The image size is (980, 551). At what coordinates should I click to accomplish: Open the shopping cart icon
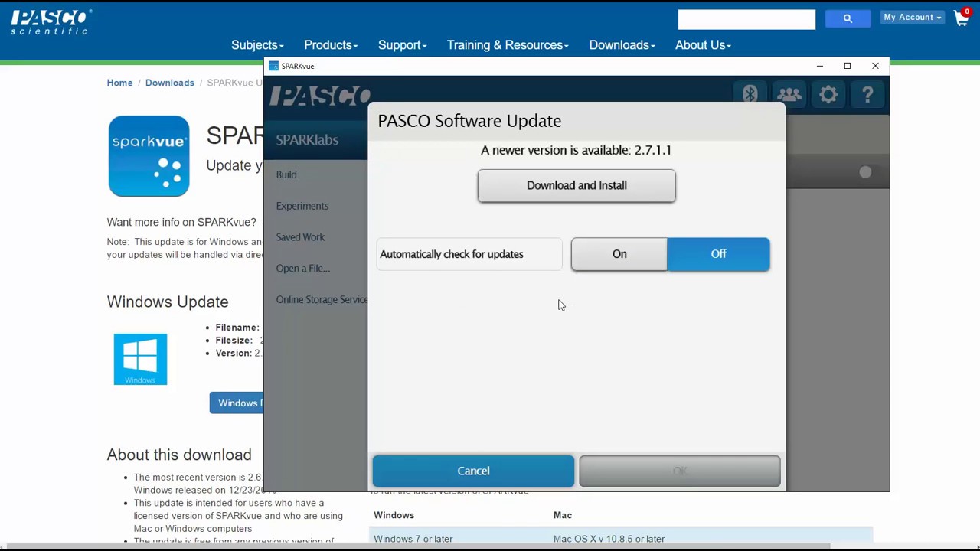click(962, 17)
